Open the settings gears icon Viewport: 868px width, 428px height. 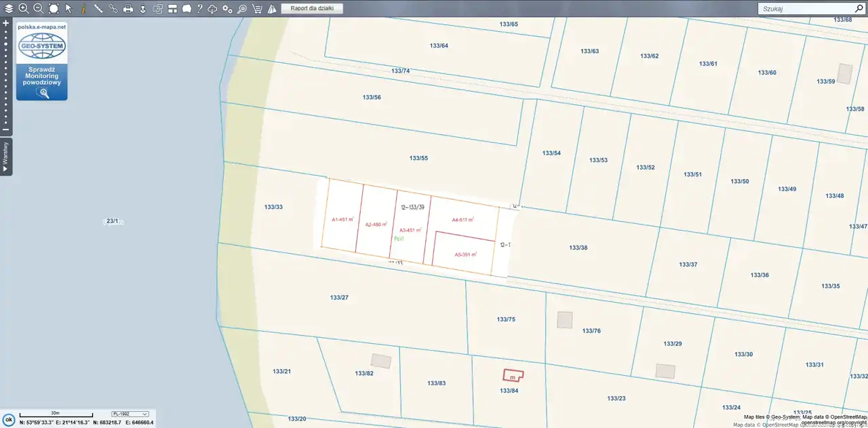coord(227,9)
